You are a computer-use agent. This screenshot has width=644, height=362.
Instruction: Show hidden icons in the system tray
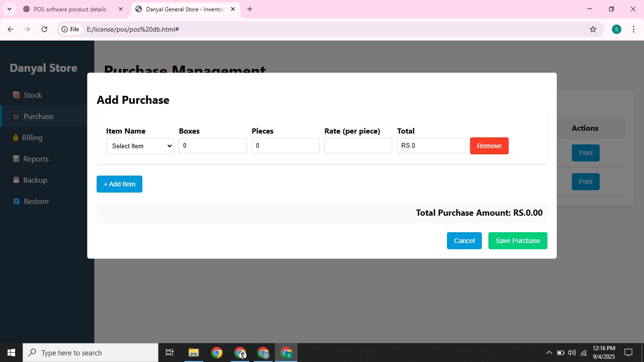coord(549,352)
